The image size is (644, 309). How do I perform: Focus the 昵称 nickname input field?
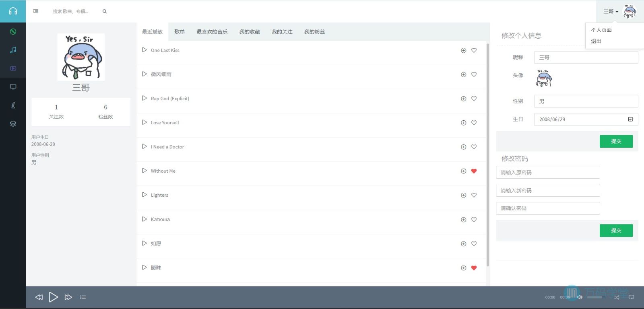[586, 57]
